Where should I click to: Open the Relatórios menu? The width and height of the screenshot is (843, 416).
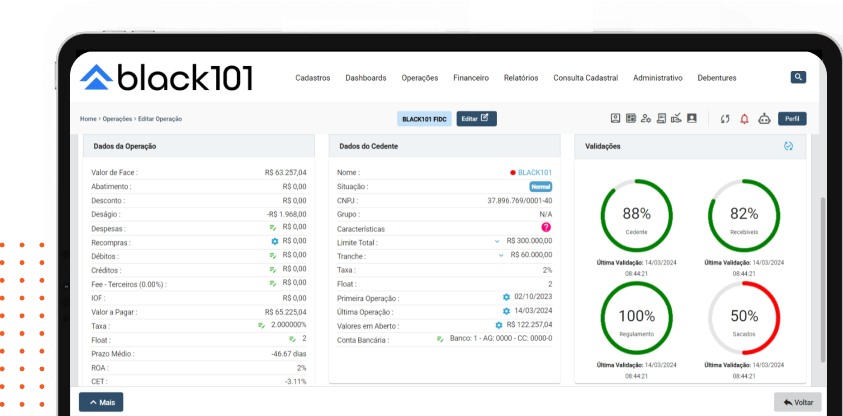coord(521,78)
